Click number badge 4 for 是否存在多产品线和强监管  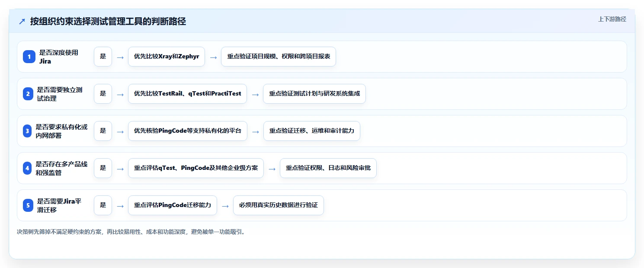click(27, 168)
